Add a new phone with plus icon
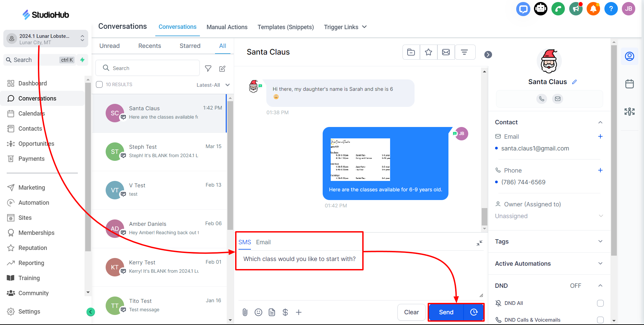This screenshot has height=325, width=644. (x=600, y=170)
